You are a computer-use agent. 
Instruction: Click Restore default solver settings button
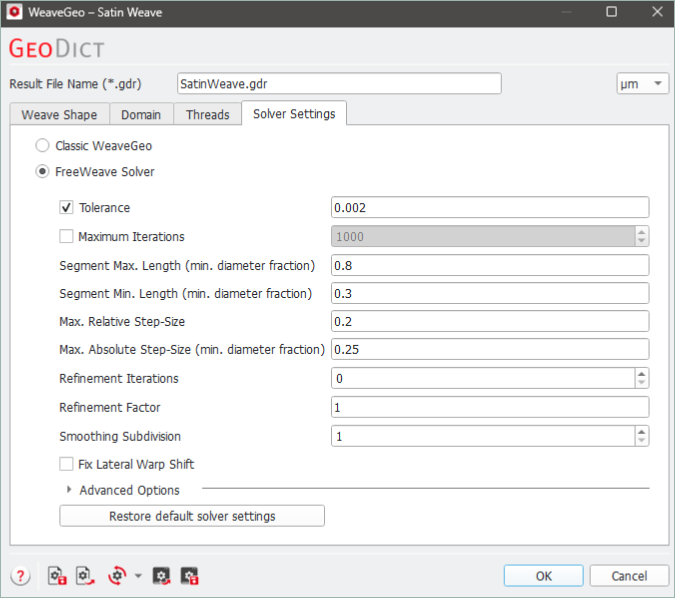pyautogui.click(x=192, y=516)
